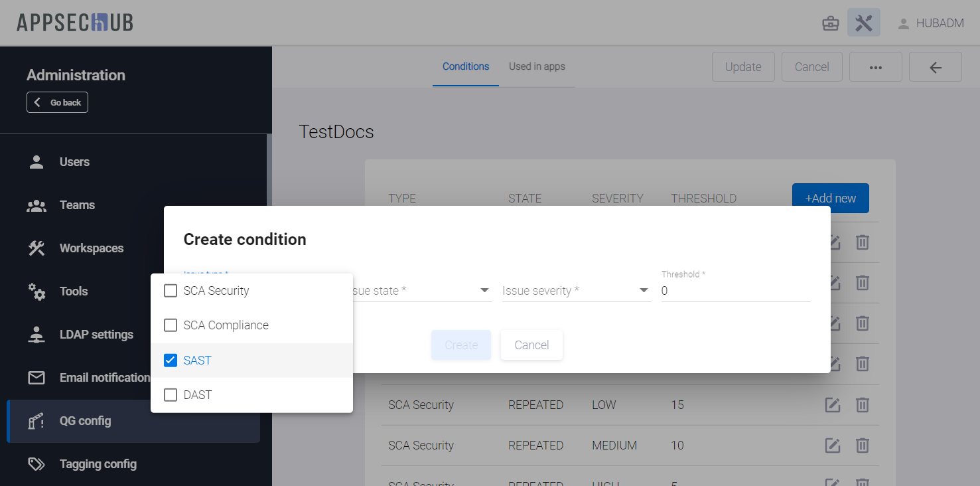Delete the SCA Security LOW condition
Screen dimensions: 980x486
pos(862,405)
